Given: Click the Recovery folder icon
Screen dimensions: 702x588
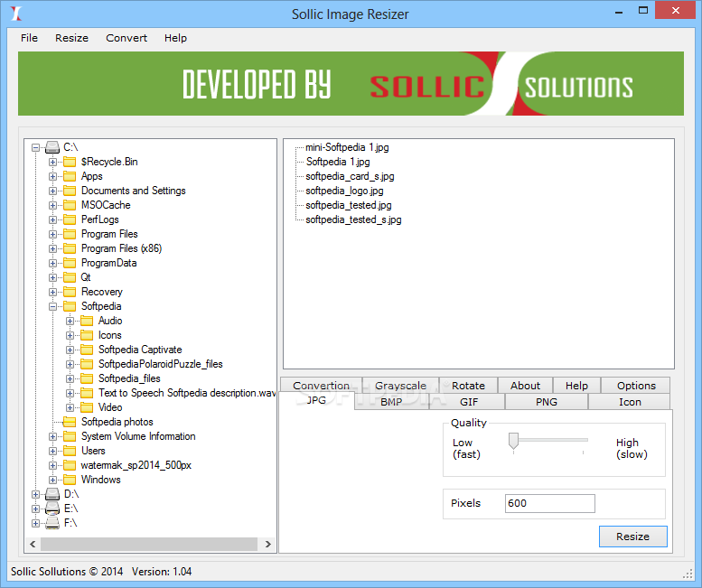Looking at the screenshot, I should coord(70,292).
